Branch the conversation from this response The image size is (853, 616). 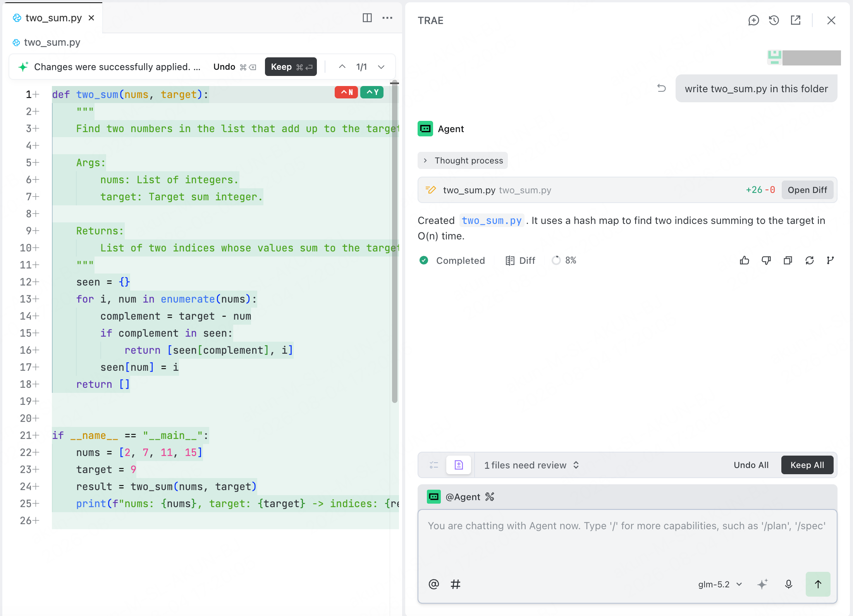coord(830,260)
